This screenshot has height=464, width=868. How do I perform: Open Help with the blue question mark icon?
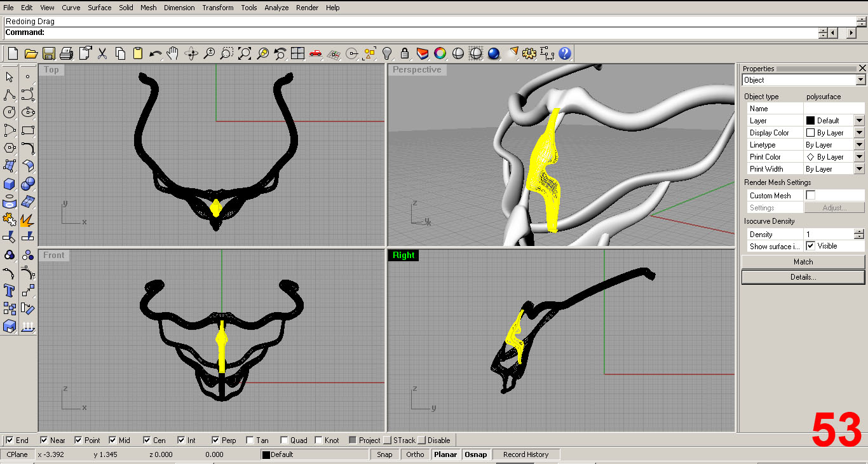pos(565,53)
